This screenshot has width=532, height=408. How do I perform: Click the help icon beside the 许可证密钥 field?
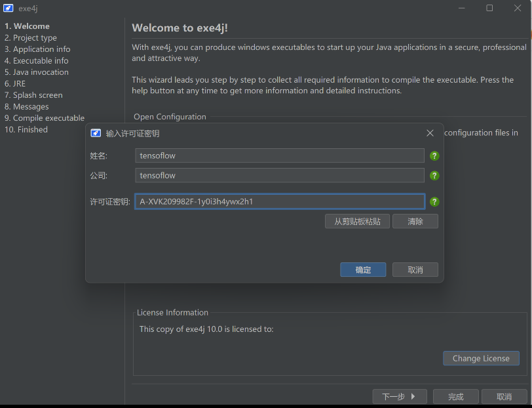click(x=434, y=202)
